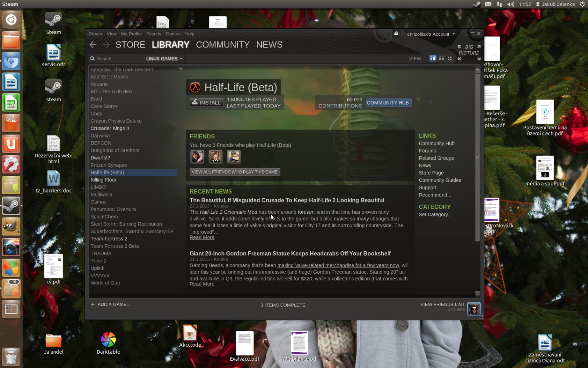This screenshot has height=368, width=588.
Task: Click the back navigation arrow
Action: [93, 45]
